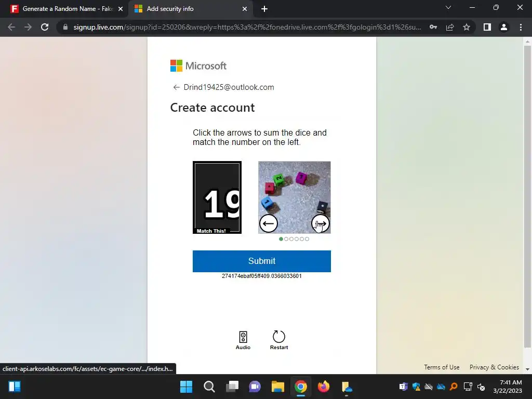This screenshot has width=532, height=399.
Task: Open saved passwords key icon
Action: point(433,27)
